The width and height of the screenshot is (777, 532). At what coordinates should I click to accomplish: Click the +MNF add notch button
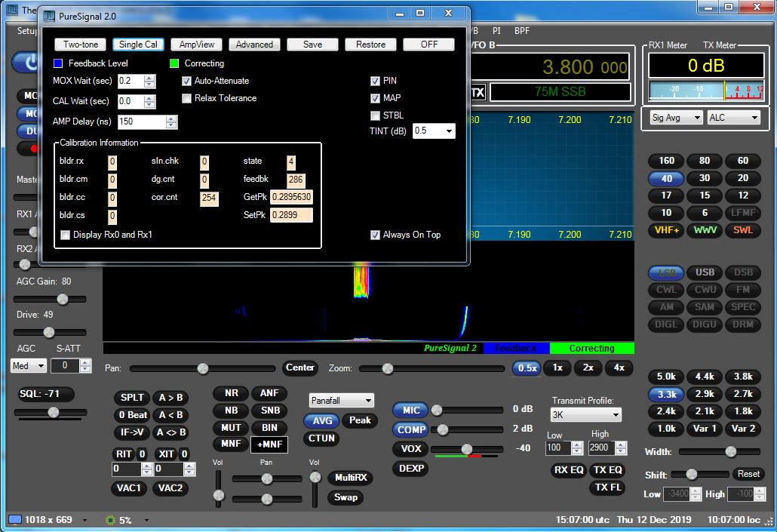click(x=269, y=444)
